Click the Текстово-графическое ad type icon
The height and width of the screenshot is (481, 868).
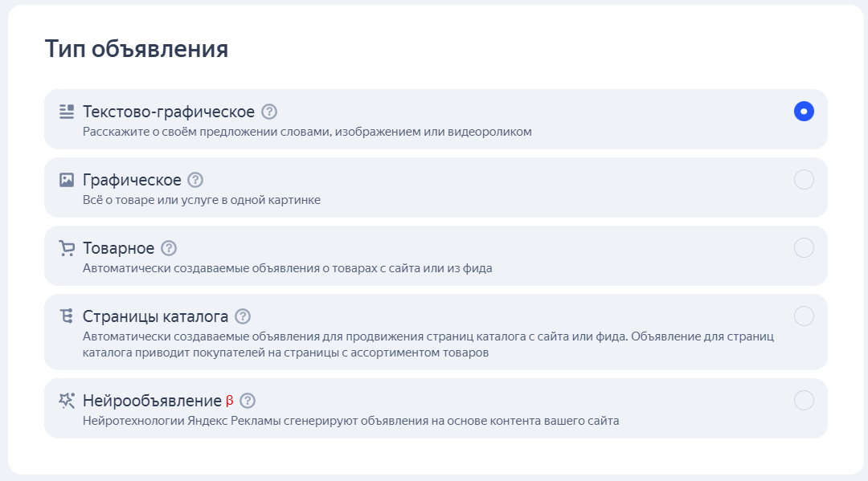66,111
